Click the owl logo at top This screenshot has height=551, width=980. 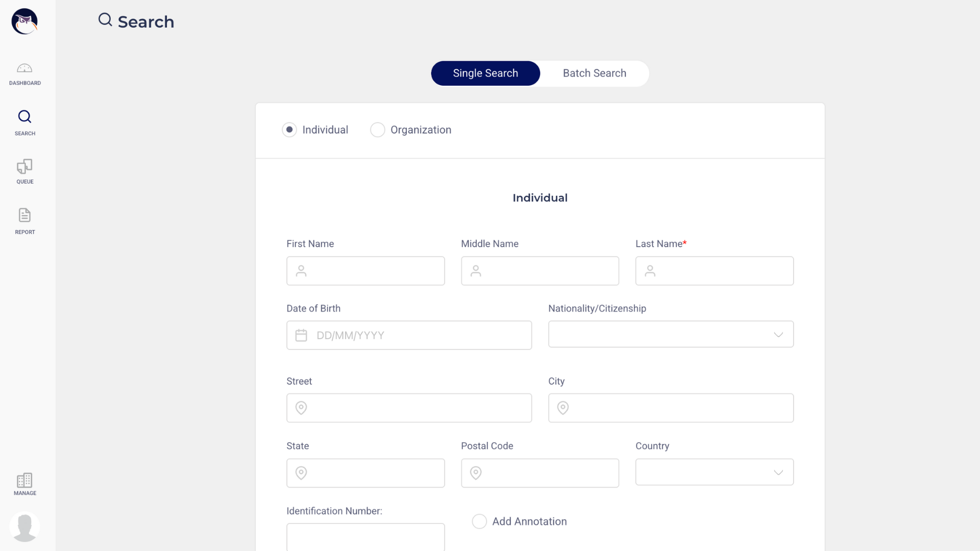click(24, 21)
